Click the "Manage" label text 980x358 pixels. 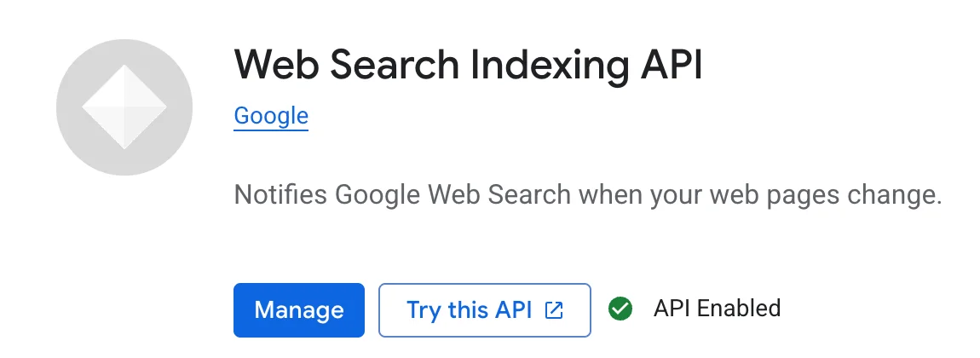click(299, 309)
